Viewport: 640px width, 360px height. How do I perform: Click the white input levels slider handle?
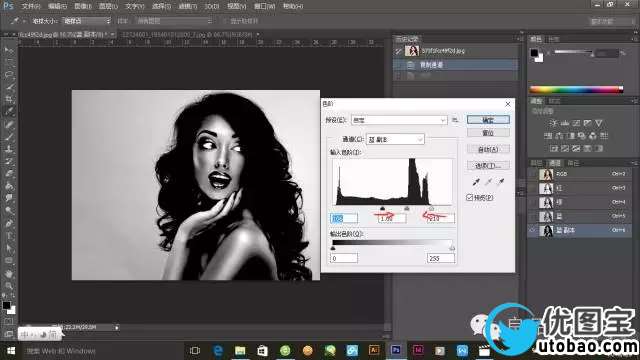coord(431,209)
